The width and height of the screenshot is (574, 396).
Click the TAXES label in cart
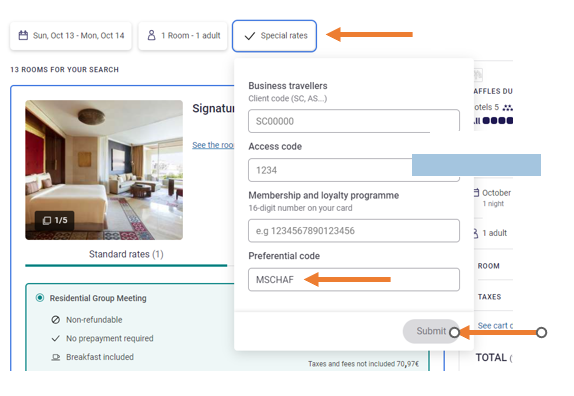[x=489, y=297]
